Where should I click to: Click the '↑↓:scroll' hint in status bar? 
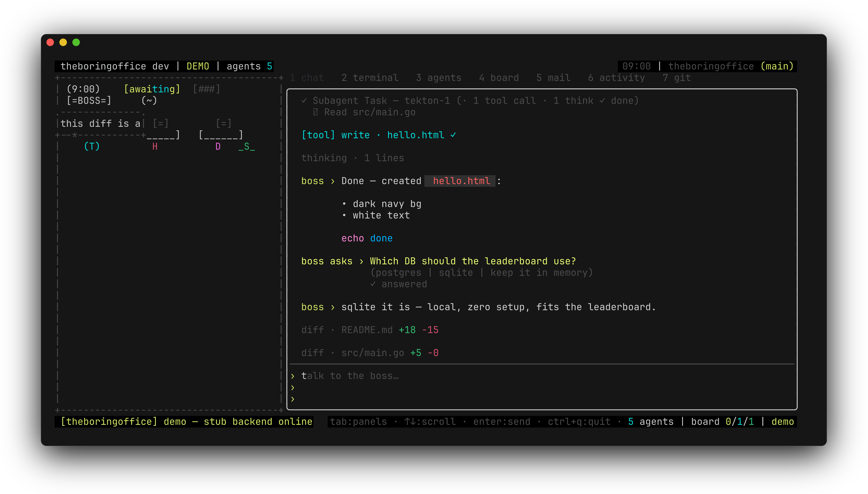[430, 421]
